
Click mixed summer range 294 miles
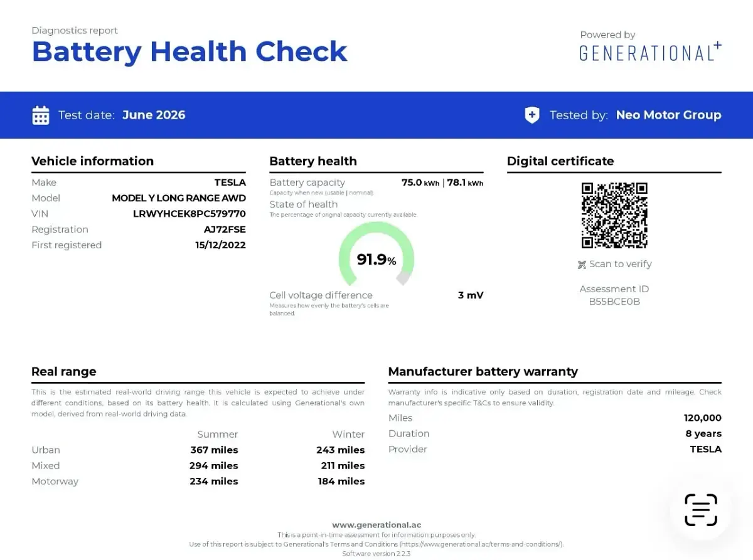coord(214,465)
